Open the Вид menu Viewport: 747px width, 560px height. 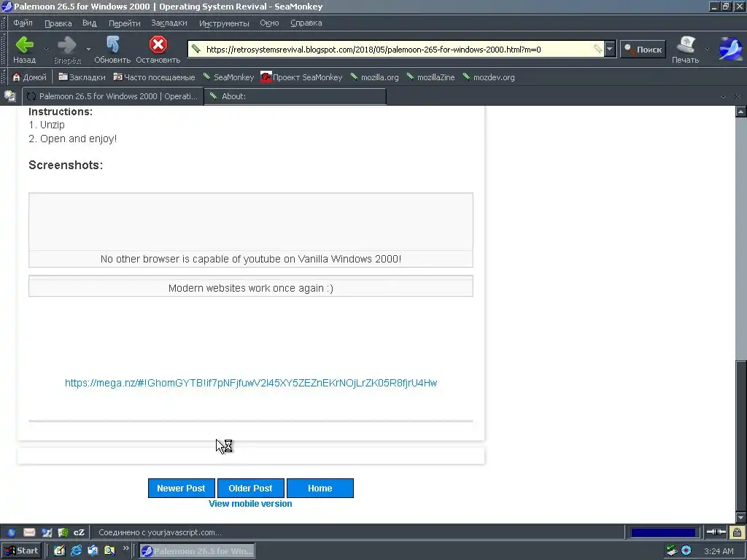click(89, 23)
